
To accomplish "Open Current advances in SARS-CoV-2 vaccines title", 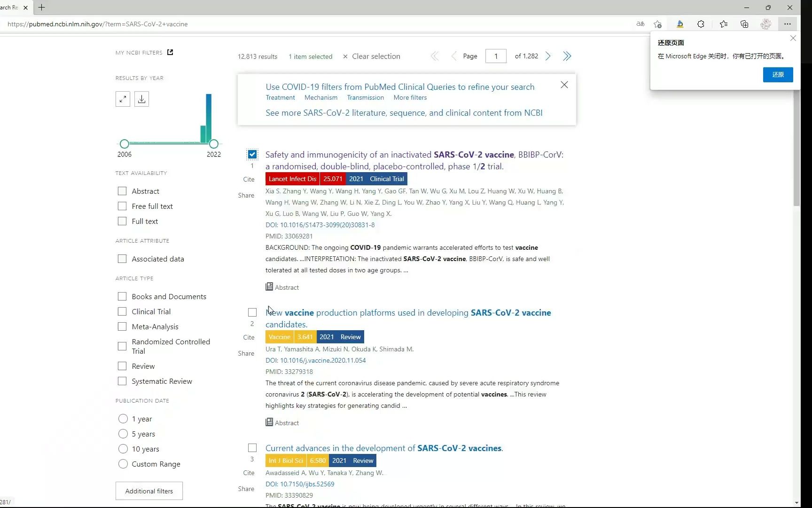I will (384, 448).
